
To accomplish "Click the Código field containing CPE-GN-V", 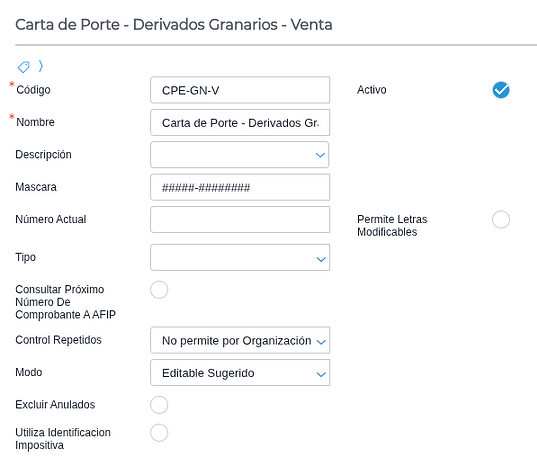I will pos(240,90).
